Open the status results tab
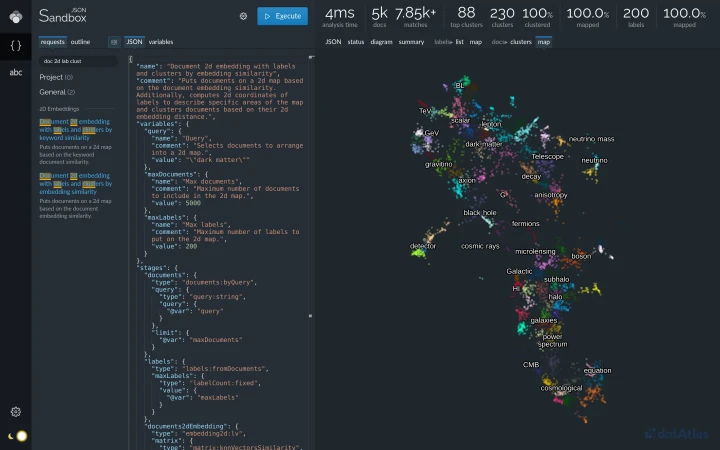This screenshot has height=450, width=720. pos(355,42)
